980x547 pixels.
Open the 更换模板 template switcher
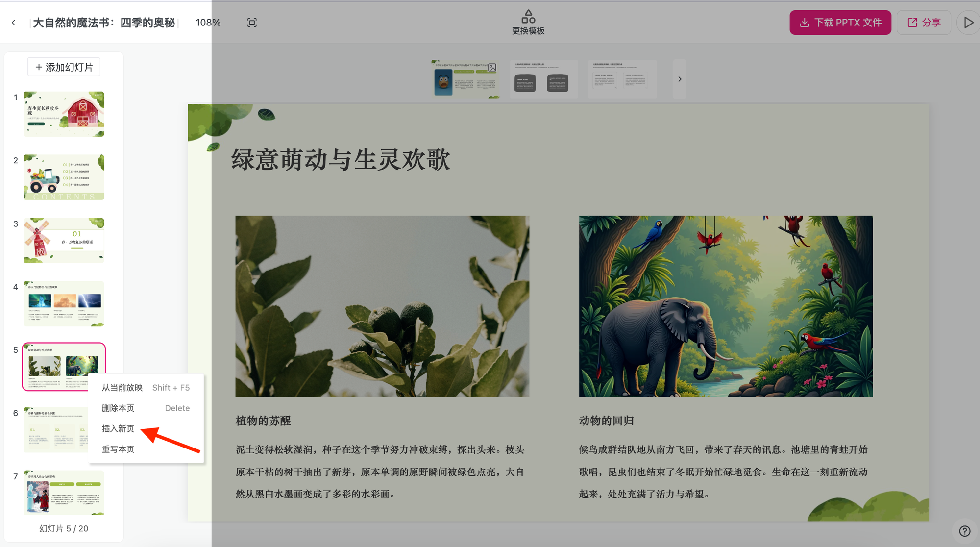(x=528, y=23)
